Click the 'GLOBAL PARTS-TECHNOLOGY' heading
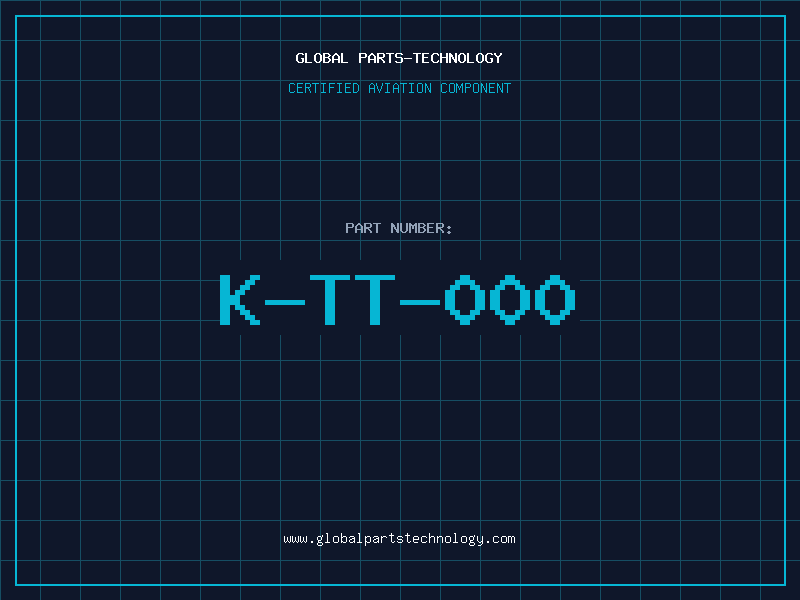Viewport: 800px width, 600px height. pos(399,59)
